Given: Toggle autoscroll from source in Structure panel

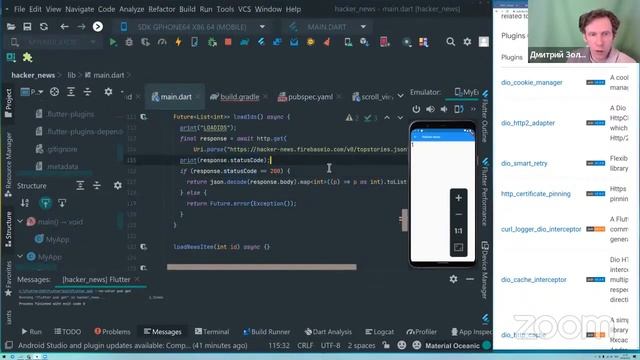Looking at the screenshot, I should (62, 203).
